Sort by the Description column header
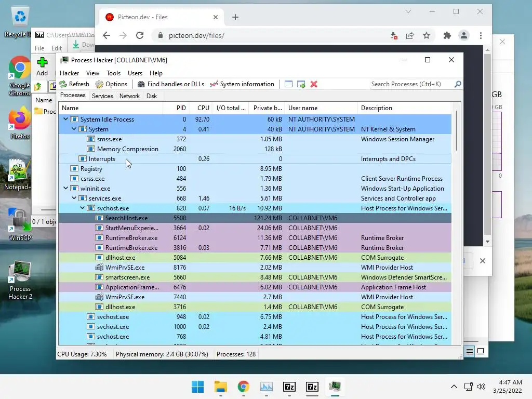532x399 pixels. click(x=404, y=108)
